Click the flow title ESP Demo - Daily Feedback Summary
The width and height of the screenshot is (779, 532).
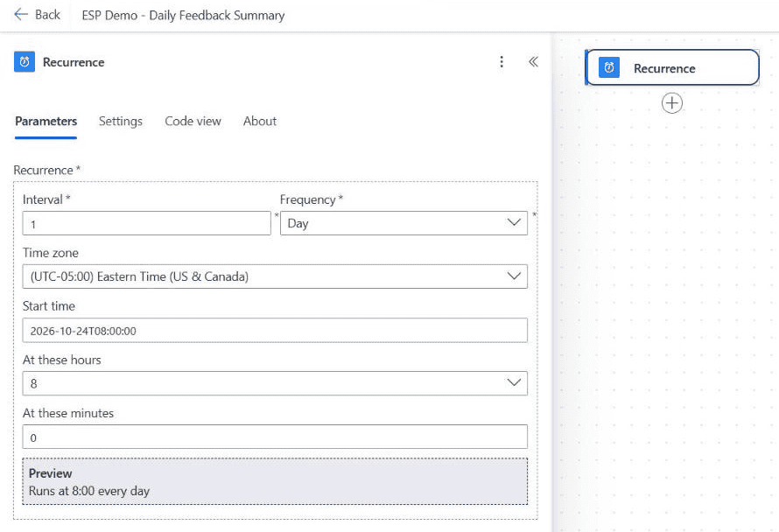coord(183,16)
